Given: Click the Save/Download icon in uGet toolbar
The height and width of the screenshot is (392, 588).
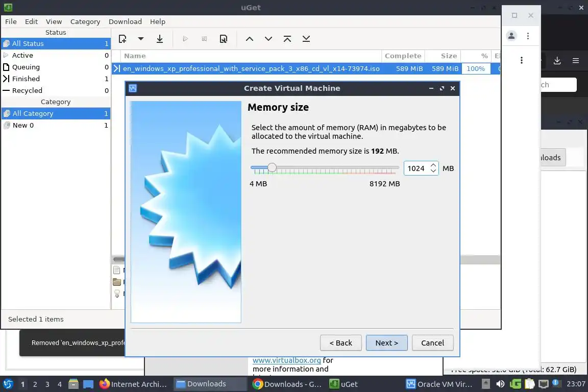Looking at the screenshot, I should (x=160, y=39).
